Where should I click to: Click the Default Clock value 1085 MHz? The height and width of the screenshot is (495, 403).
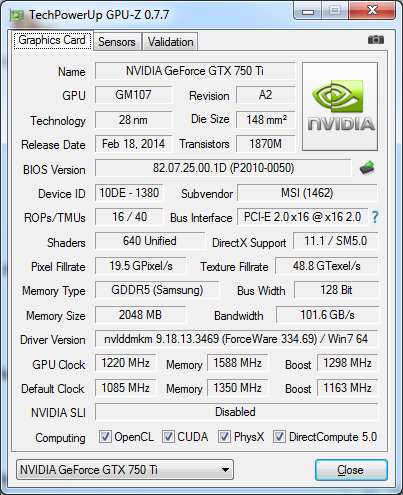[x=126, y=388]
